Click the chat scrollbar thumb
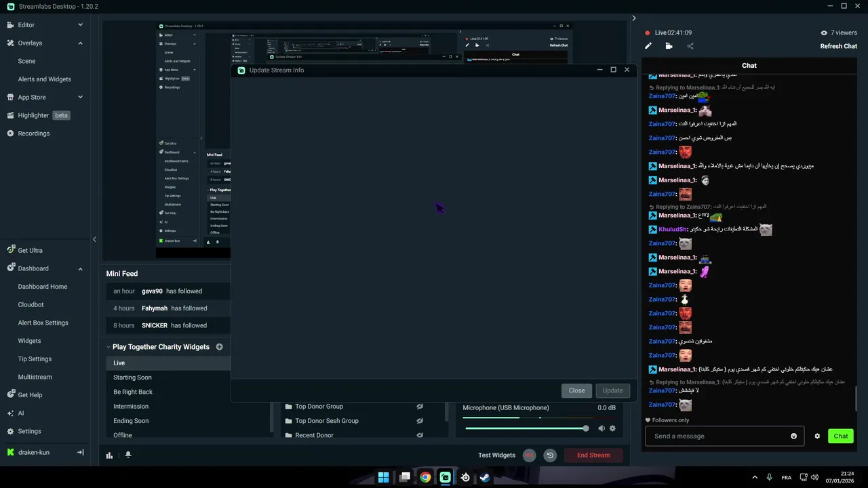The width and height of the screenshot is (868, 488). [856, 399]
